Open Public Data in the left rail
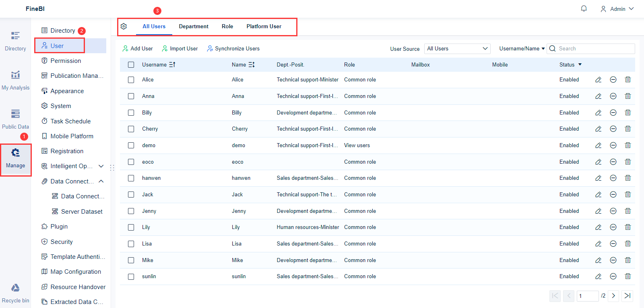Viewport: 644px width, 308px height. [x=15, y=119]
